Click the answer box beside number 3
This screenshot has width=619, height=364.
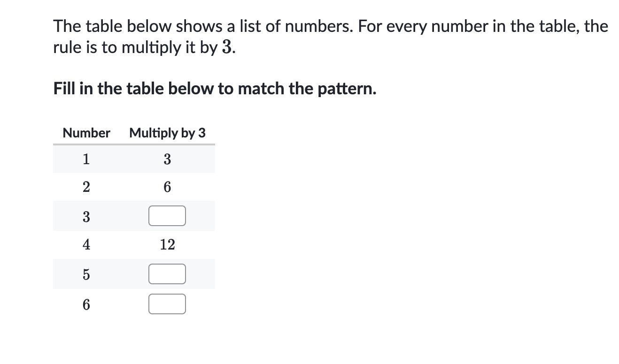coord(167,216)
